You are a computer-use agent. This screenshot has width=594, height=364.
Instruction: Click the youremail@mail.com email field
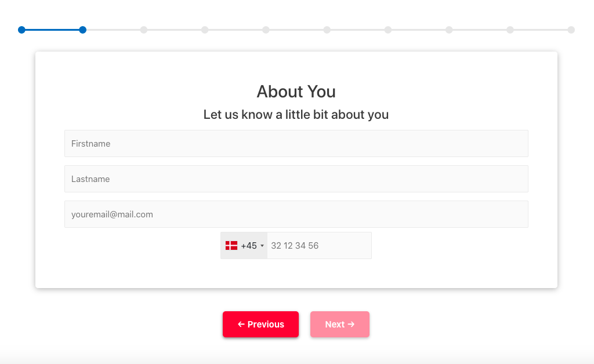pyautogui.click(x=296, y=214)
